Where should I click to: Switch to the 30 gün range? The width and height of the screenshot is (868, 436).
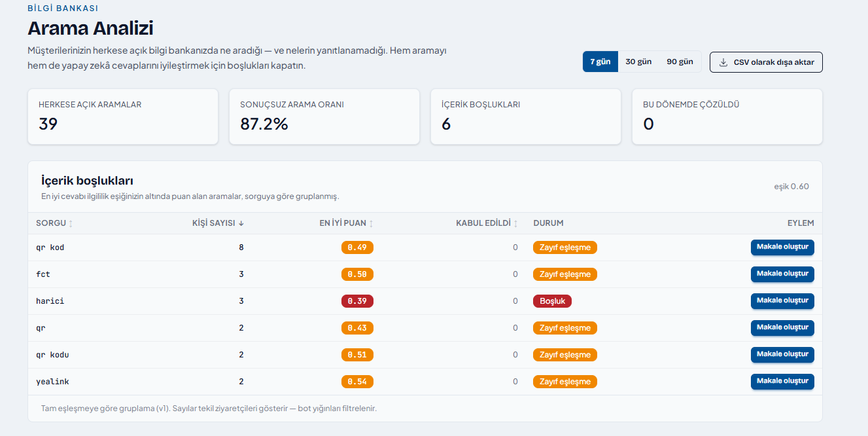[x=638, y=62]
